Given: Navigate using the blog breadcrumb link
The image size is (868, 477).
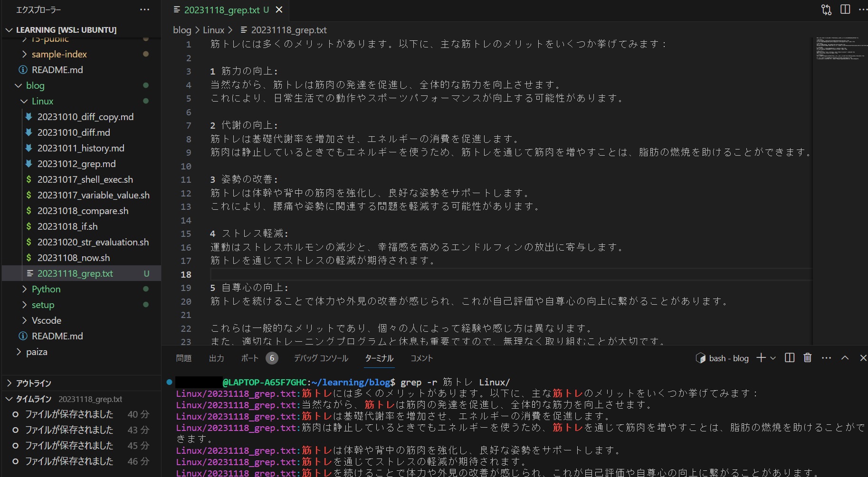Looking at the screenshot, I should (x=181, y=30).
